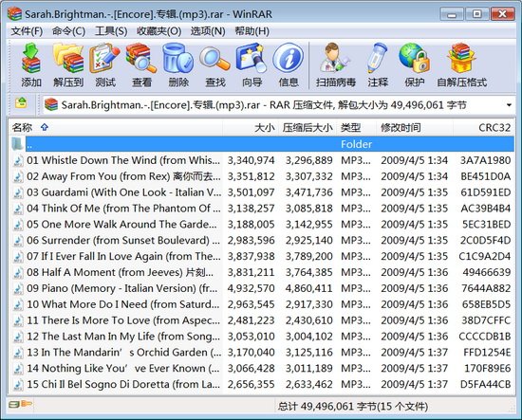Open the 查找 (Find) magnifier icon
This screenshot has width=522, height=420.
tap(215, 65)
